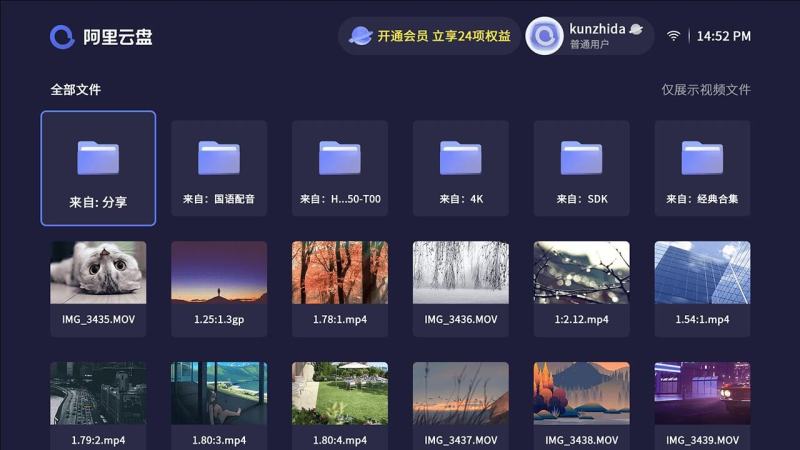The image size is (800, 450).
Task: Select the 全部文件 heading
Action: tap(76, 90)
